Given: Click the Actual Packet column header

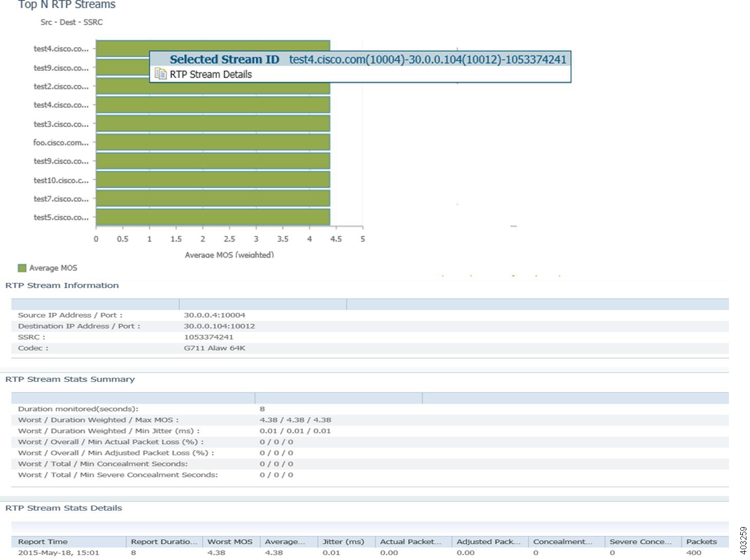Looking at the screenshot, I should coord(413,542).
